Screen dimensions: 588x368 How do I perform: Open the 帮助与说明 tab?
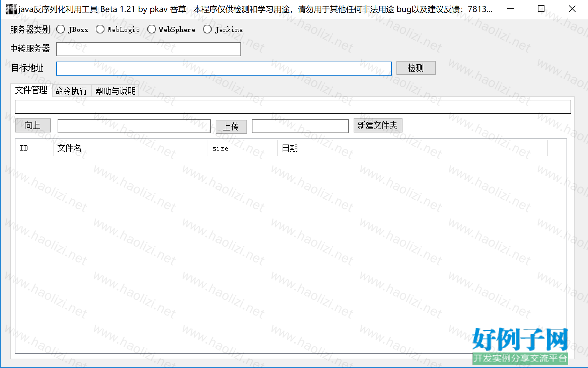(115, 91)
